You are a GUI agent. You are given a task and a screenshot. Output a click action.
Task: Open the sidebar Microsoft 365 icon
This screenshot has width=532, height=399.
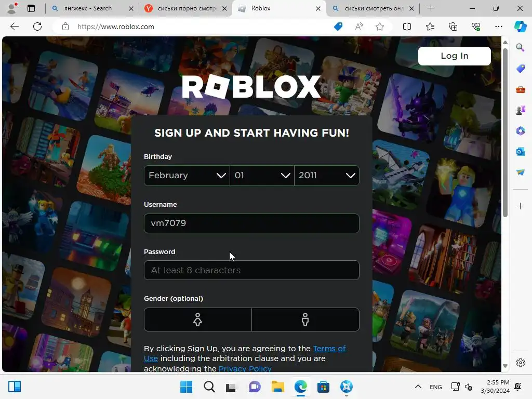[x=520, y=131]
